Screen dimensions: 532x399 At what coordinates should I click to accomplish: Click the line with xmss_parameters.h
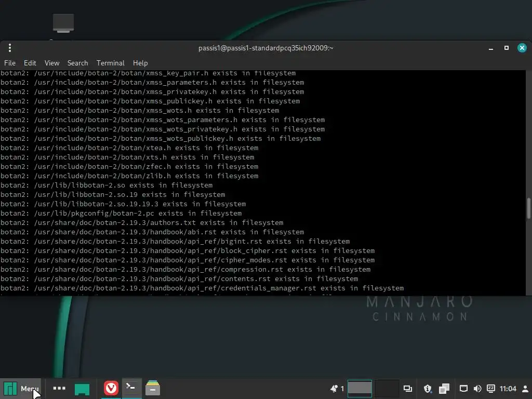pos(152,83)
